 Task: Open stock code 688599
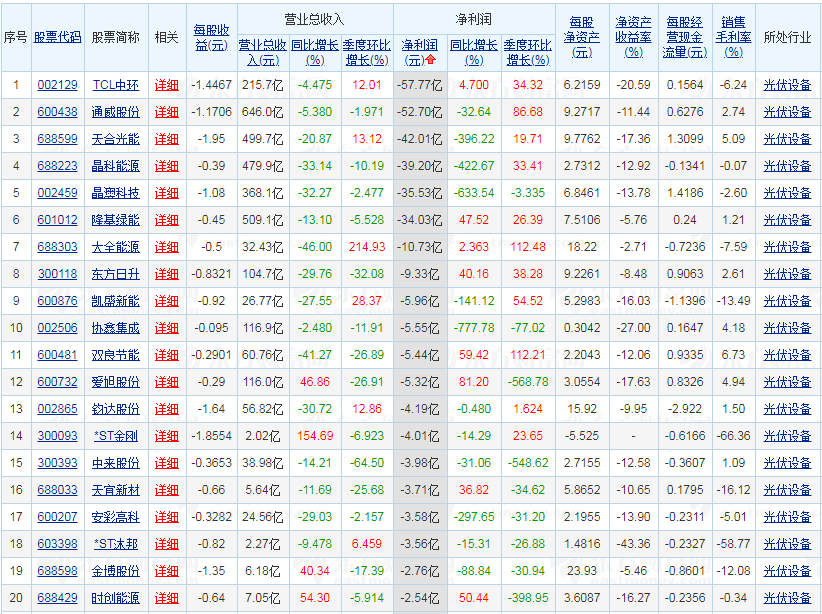[57, 139]
